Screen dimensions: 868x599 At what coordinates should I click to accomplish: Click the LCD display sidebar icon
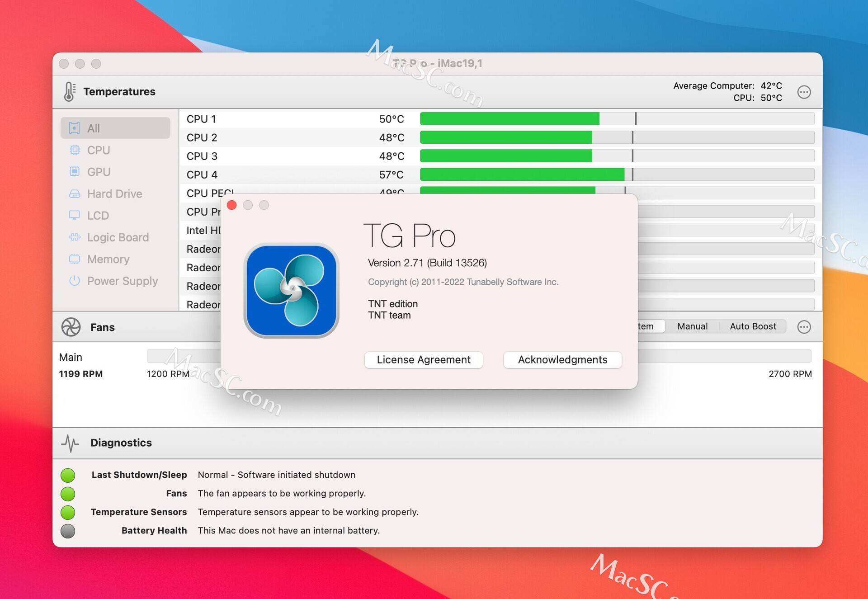(x=75, y=215)
